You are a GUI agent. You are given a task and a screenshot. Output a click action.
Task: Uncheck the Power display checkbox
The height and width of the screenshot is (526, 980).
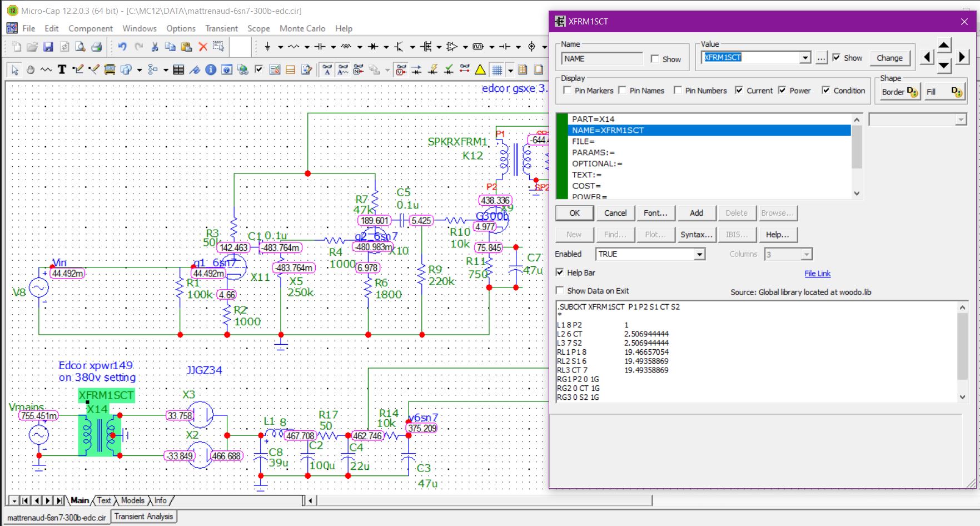782,90
